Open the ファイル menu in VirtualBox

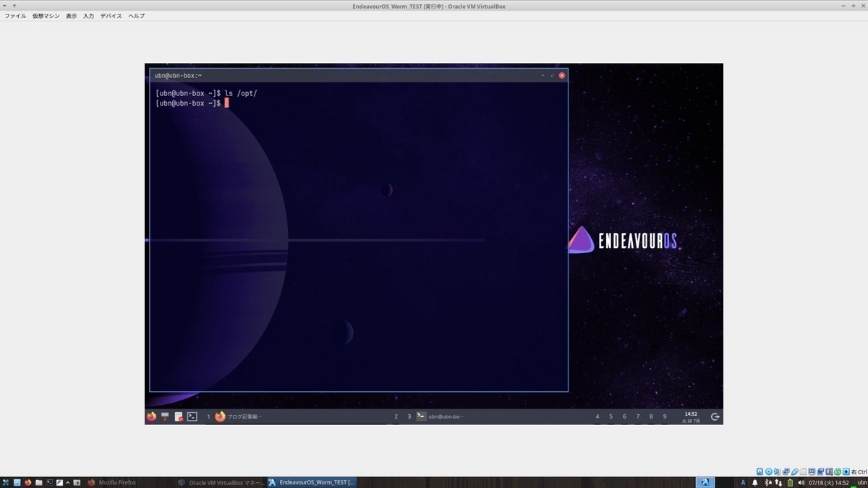point(15,16)
